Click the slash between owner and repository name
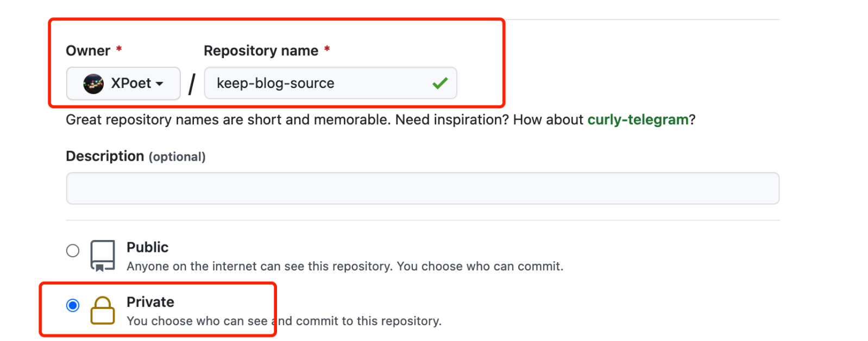This screenshot has height=341, width=868. click(192, 84)
